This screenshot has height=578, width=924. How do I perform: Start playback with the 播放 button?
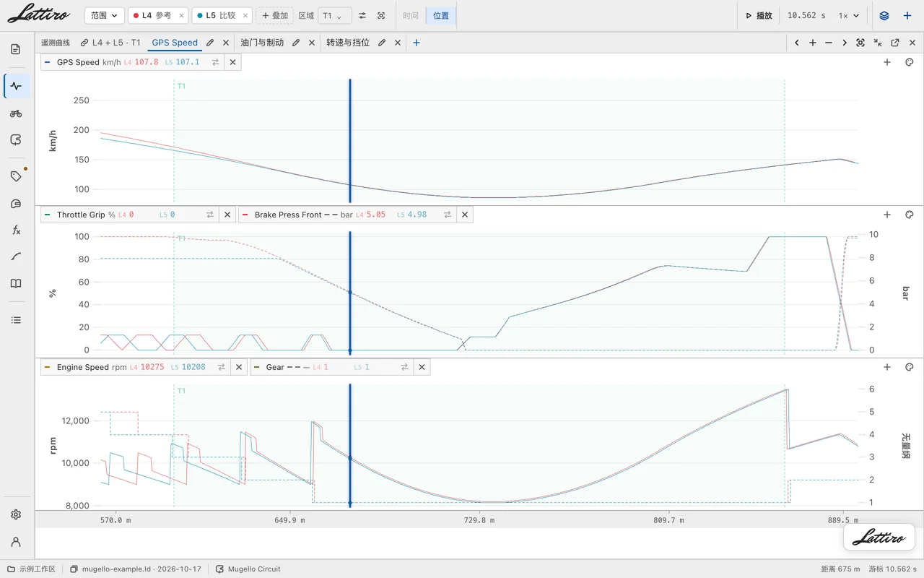click(x=759, y=15)
